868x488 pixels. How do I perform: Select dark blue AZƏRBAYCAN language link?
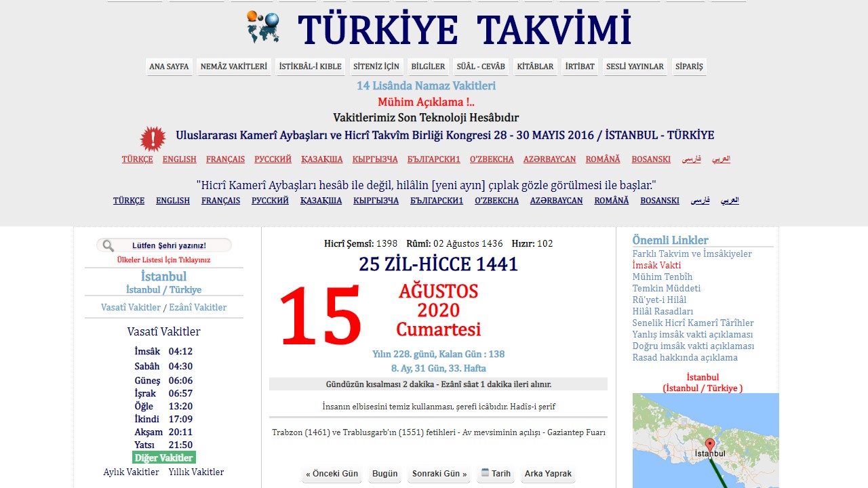click(557, 201)
